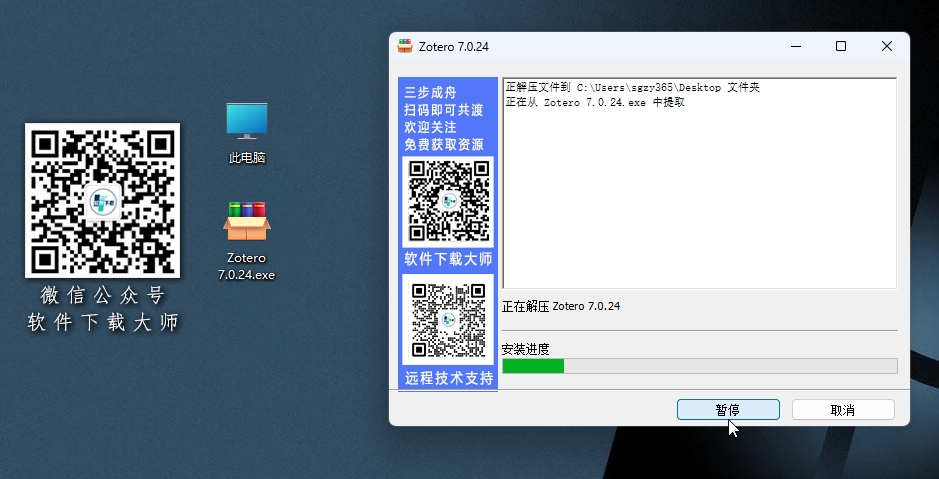939x479 pixels.
Task: Click the desktop caption 微信公众号
Action: tap(102, 295)
